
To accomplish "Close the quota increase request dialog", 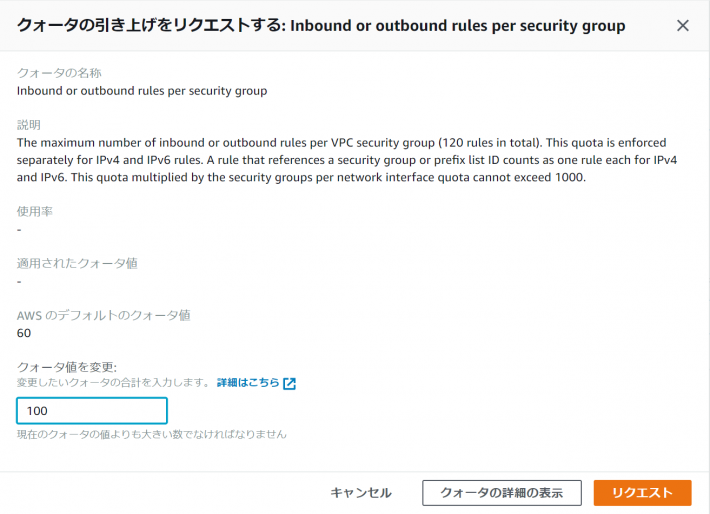I will pyautogui.click(x=682, y=25).
